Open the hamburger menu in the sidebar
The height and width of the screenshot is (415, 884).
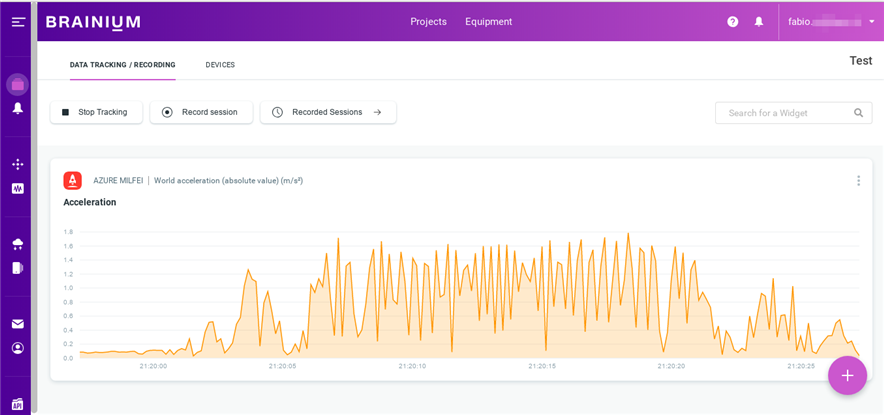click(x=18, y=22)
